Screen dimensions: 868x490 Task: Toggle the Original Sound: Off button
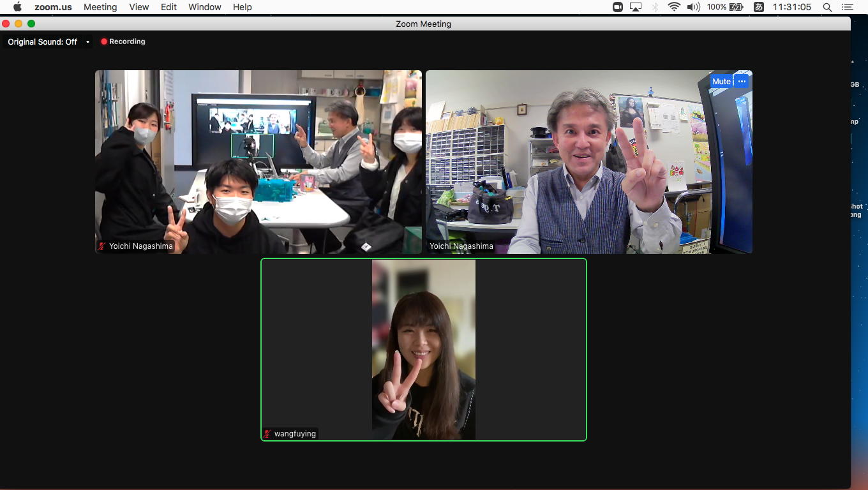tap(43, 41)
